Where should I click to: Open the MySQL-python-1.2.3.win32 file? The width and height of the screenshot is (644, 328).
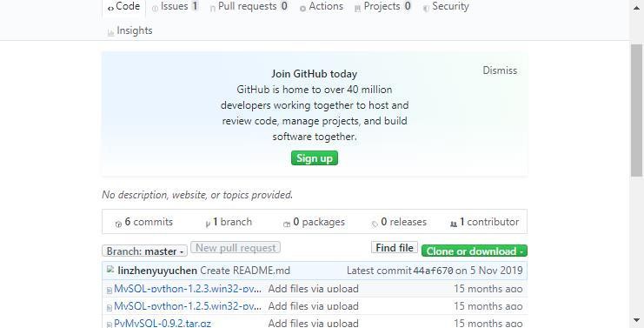(188, 289)
